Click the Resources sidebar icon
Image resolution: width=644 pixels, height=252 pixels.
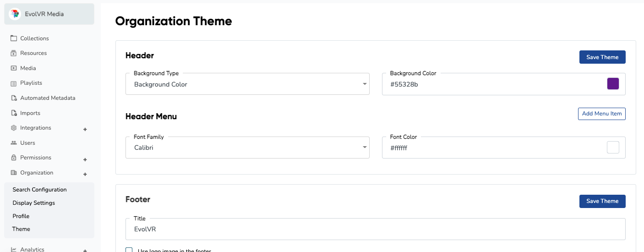pos(14,53)
